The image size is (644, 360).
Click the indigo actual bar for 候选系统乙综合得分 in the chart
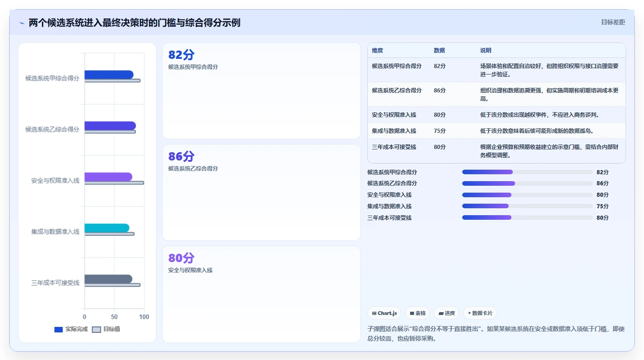pyautogui.click(x=110, y=126)
